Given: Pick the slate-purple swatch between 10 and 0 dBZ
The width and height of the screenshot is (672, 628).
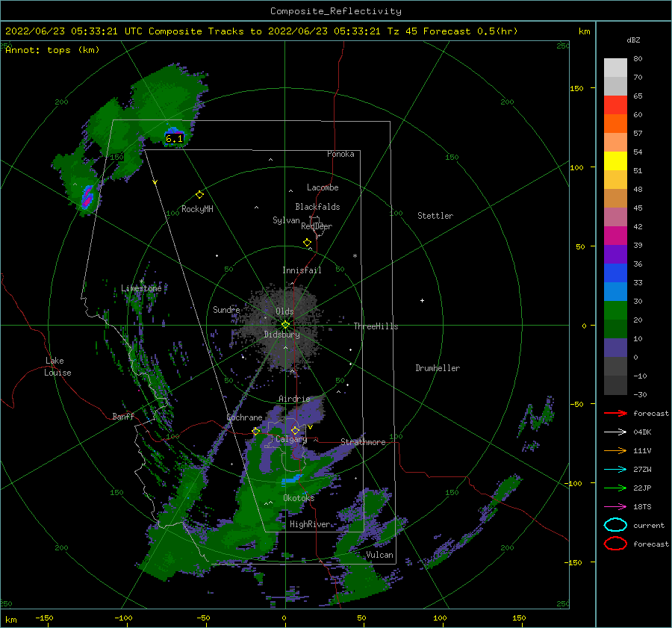Looking at the screenshot, I should click(x=615, y=348).
